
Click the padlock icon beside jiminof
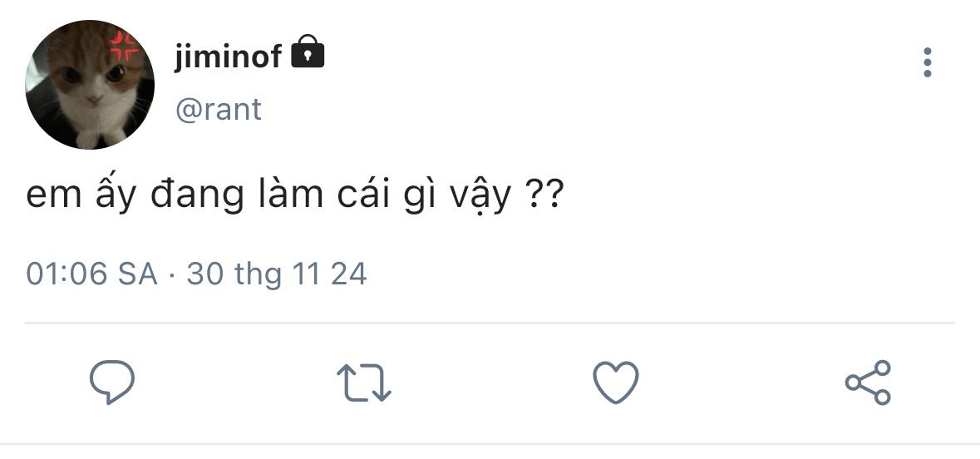[308, 52]
